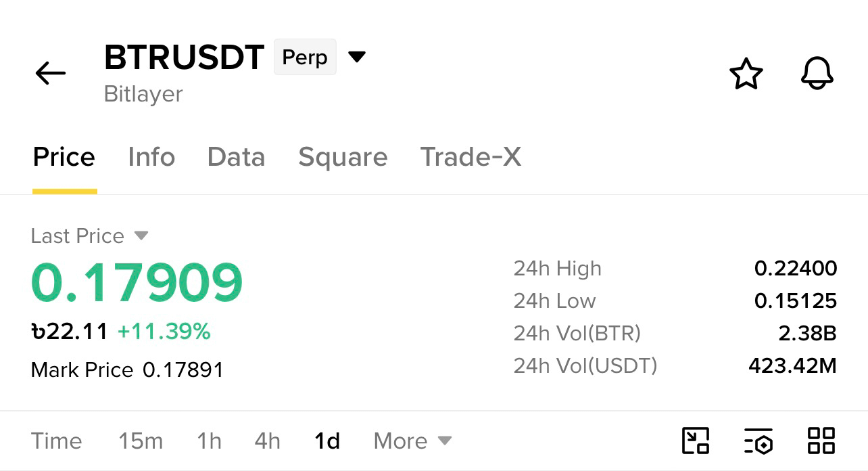Open the Square tab
The width and height of the screenshot is (868, 471).
343,157
